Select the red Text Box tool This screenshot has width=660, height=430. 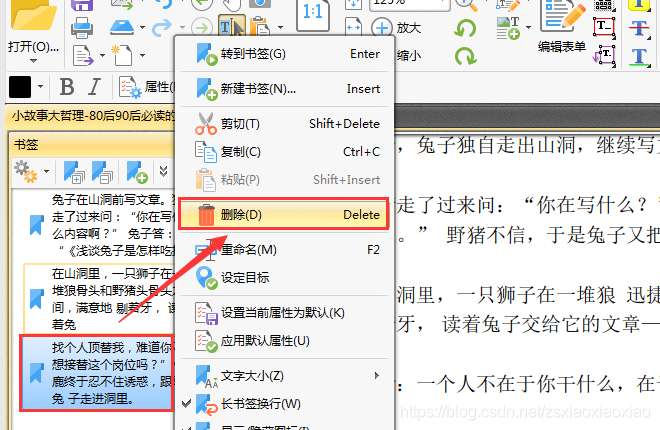(604, 27)
